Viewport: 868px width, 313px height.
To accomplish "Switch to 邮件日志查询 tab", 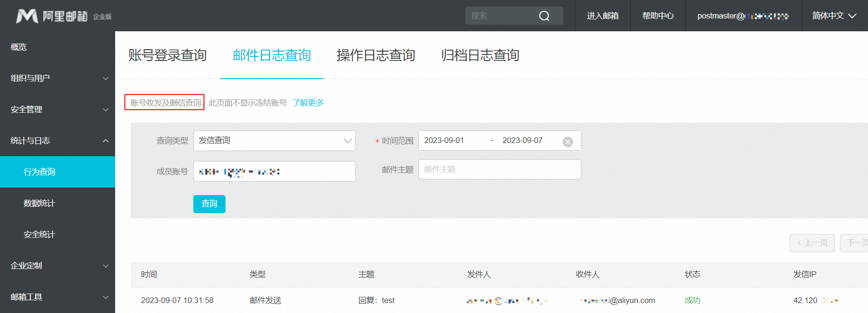I will click(x=271, y=55).
